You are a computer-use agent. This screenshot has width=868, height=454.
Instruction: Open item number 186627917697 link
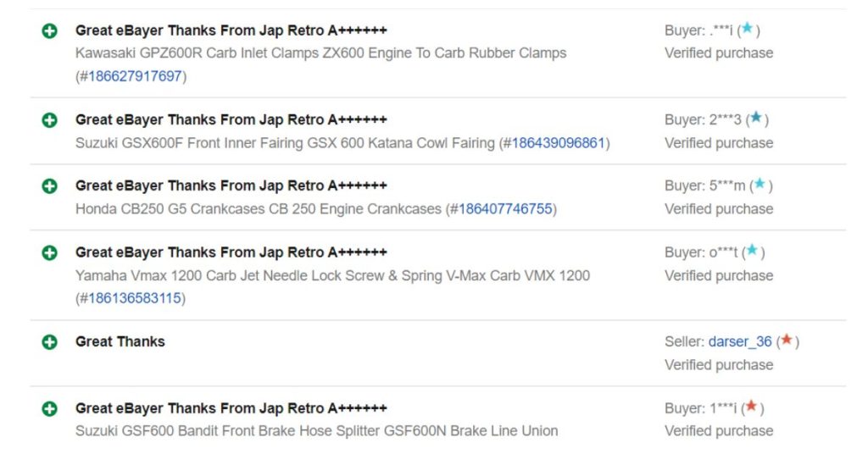click(x=135, y=76)
